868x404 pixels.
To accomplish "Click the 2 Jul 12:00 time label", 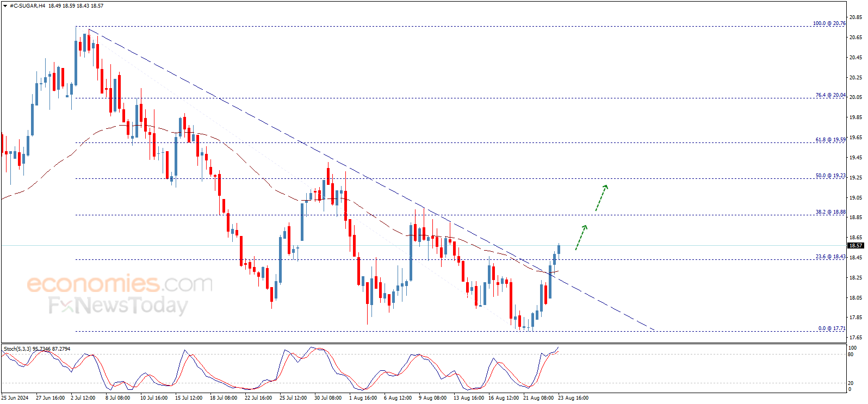I will pyautogui.click(x=83, y=398).
